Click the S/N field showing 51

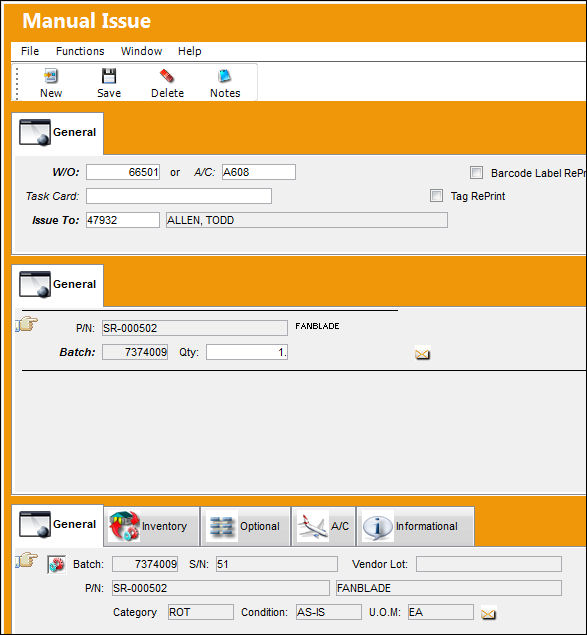pyautogui.click(x=277, y=564)
